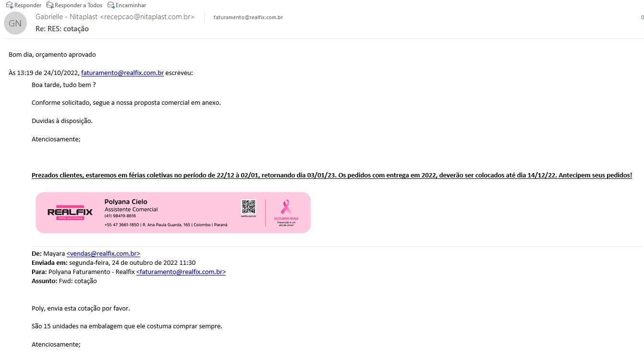Click recipient faturamento@realfix.com.br in message header
This screenshot has height=361, width=644.
248,17
